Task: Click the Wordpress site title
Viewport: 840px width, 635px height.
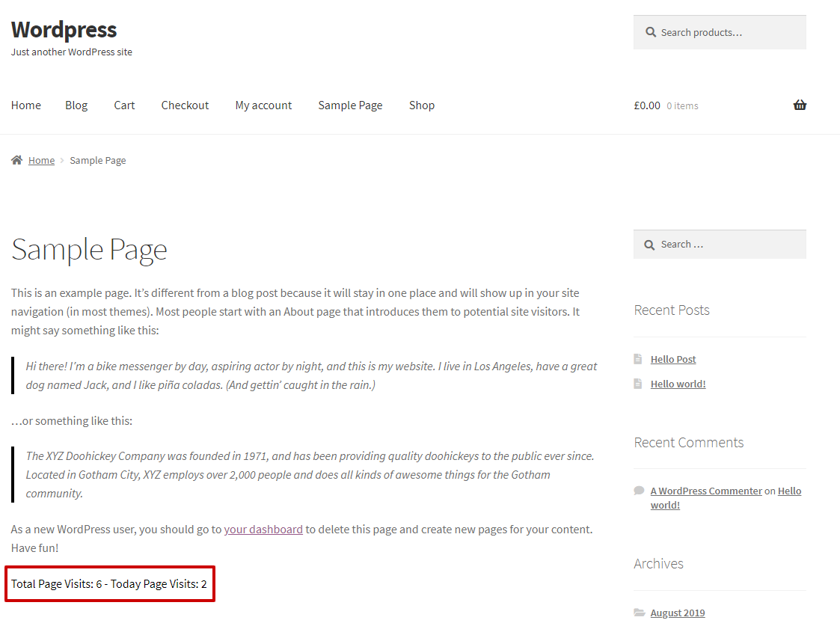Action: point(64,29)
